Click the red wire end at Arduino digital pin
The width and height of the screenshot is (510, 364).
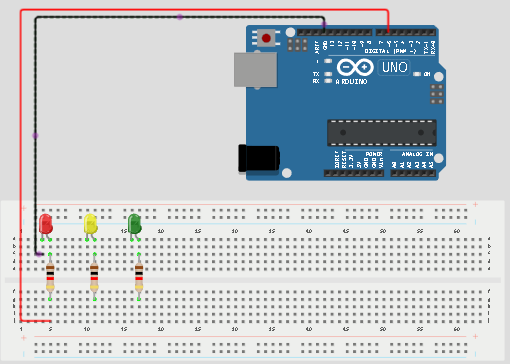[388, 32]
